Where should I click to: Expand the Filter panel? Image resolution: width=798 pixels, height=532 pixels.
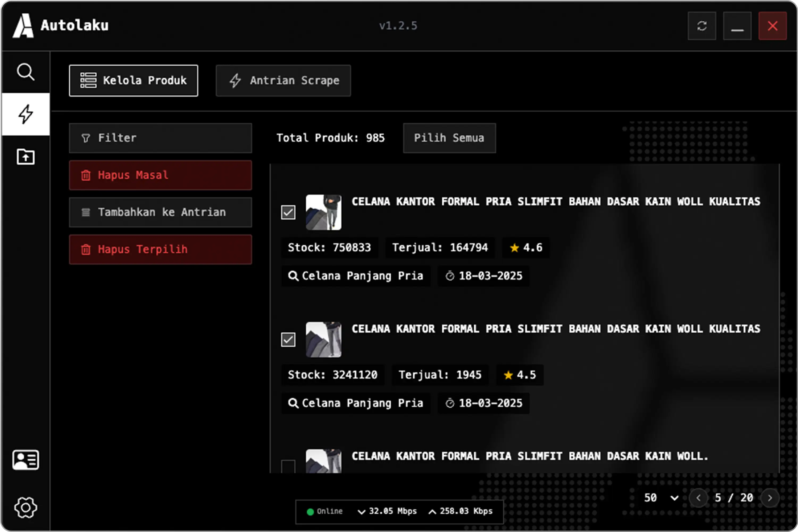pos(160,138)
